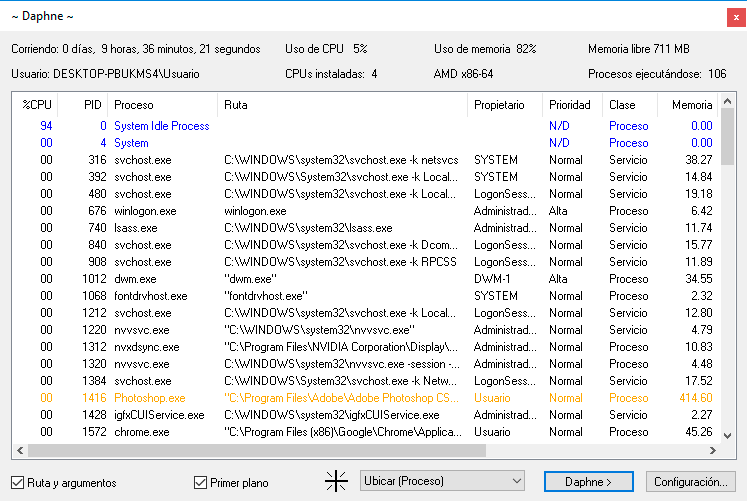Select the Photoshop.exe process row
This screenshot has height=501, width=747.
365,398
